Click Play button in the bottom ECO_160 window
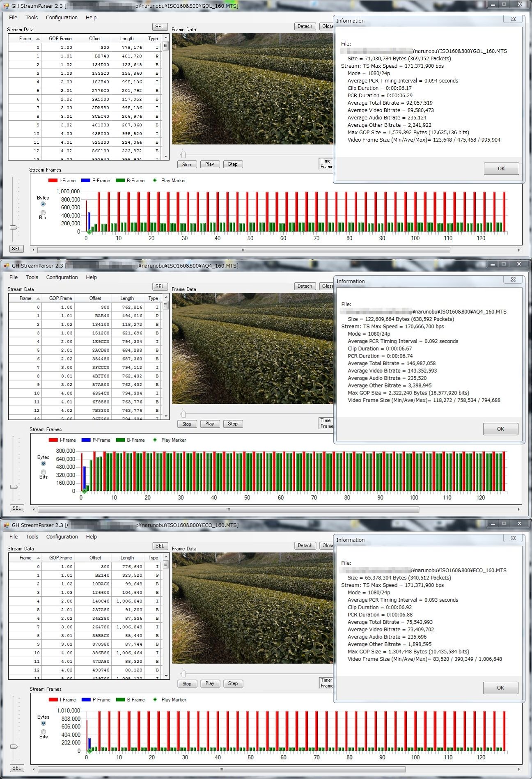532x779 pixels. (210, 683)
